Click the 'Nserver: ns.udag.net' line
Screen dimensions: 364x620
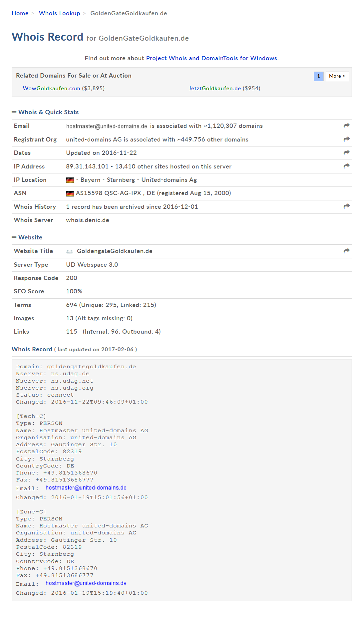tap(55, 381)
